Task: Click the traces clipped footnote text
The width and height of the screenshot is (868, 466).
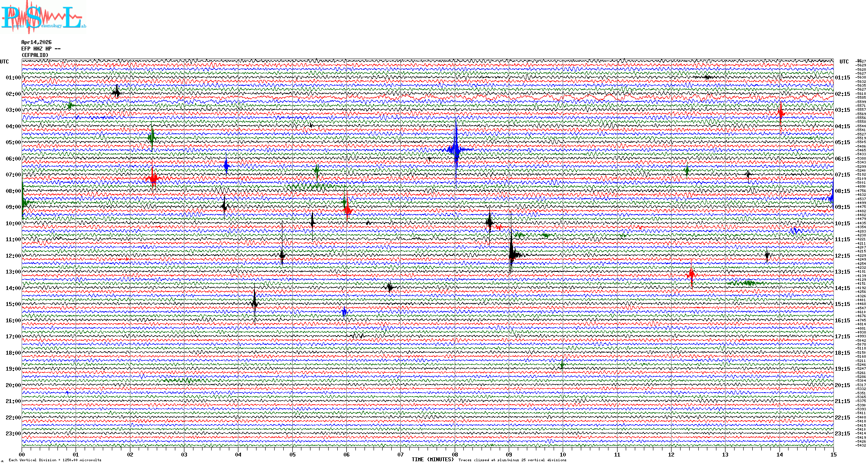Action: (512, 460)
